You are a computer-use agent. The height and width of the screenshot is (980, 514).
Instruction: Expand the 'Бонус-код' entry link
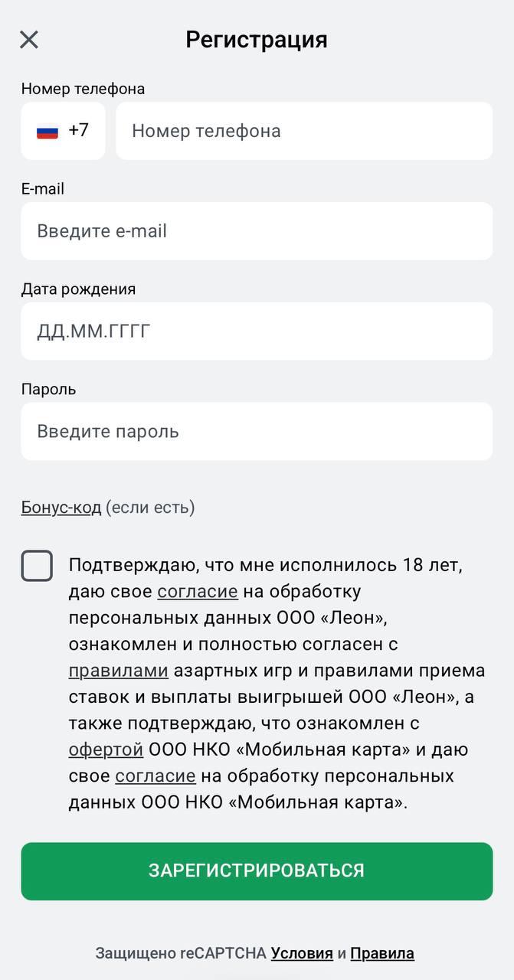tap(61, 508)
